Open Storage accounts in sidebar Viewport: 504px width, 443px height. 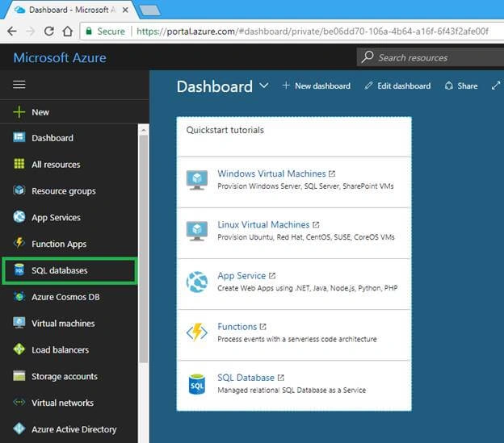coord(69,376)
